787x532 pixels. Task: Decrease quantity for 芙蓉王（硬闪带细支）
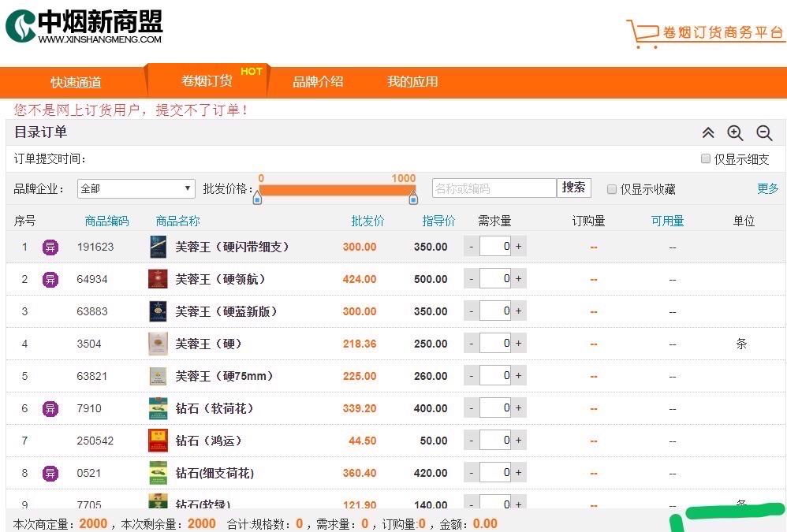coord(472,246)
